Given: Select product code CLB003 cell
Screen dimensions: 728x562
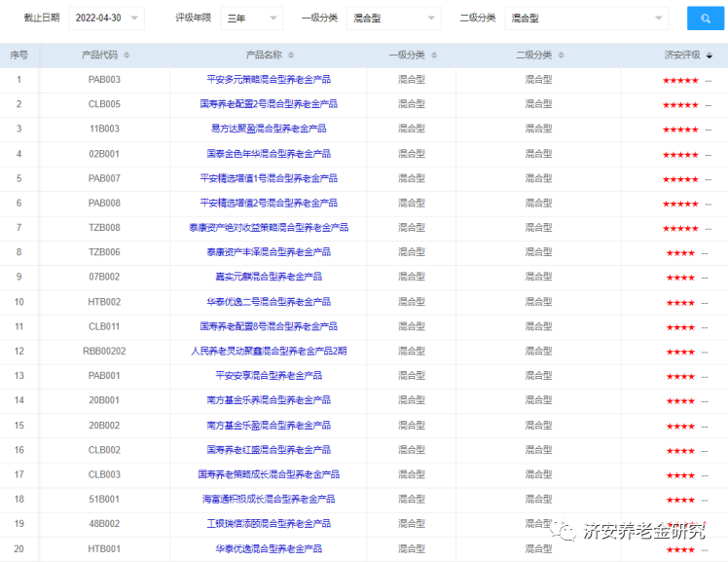Looking at the screenshot, I should click(104, 474).
